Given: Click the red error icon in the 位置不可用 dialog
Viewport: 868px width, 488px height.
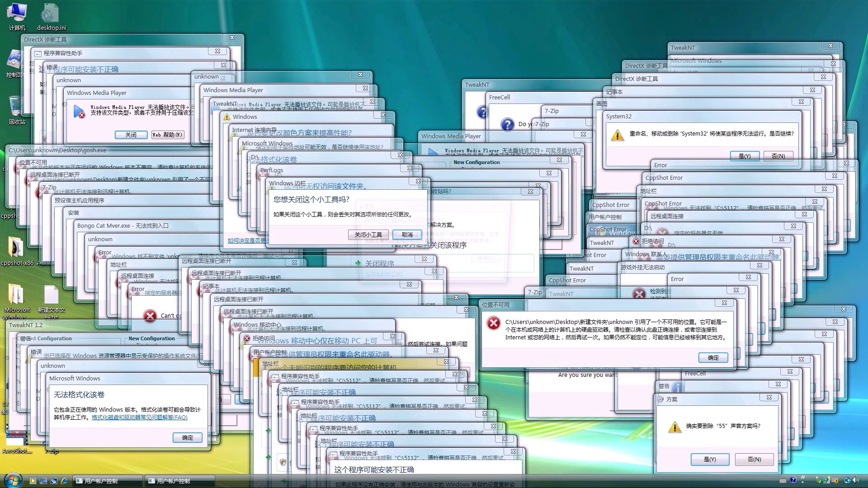Looking at the screenshot, I should 493,323.
